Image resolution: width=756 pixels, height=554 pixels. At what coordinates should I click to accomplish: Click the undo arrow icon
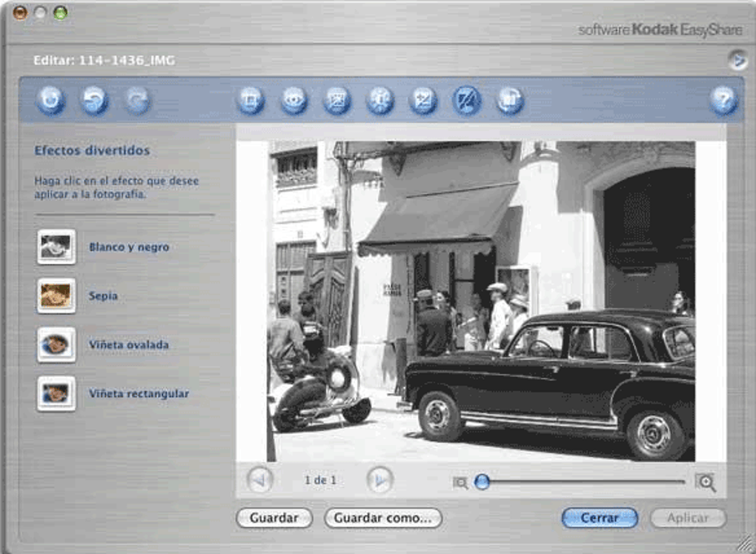point(94,100)
